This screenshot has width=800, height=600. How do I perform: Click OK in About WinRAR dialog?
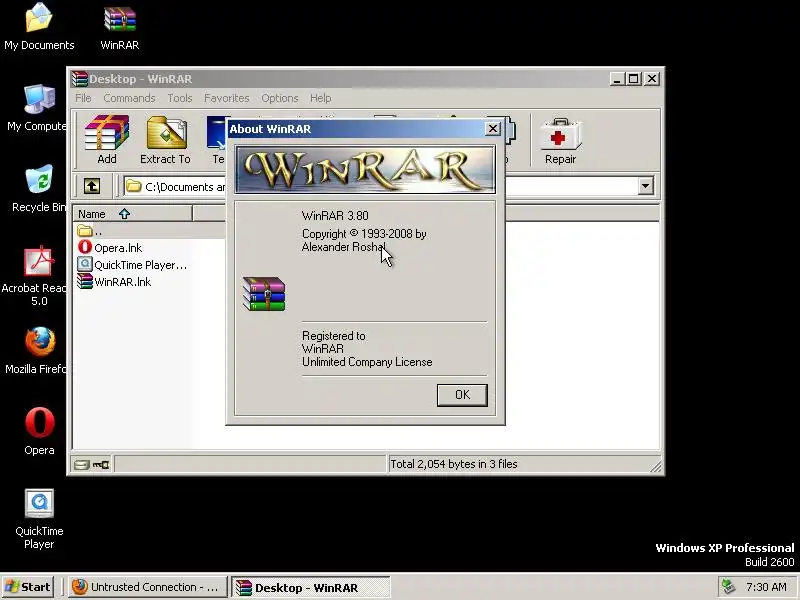click(x=462, y=395)
